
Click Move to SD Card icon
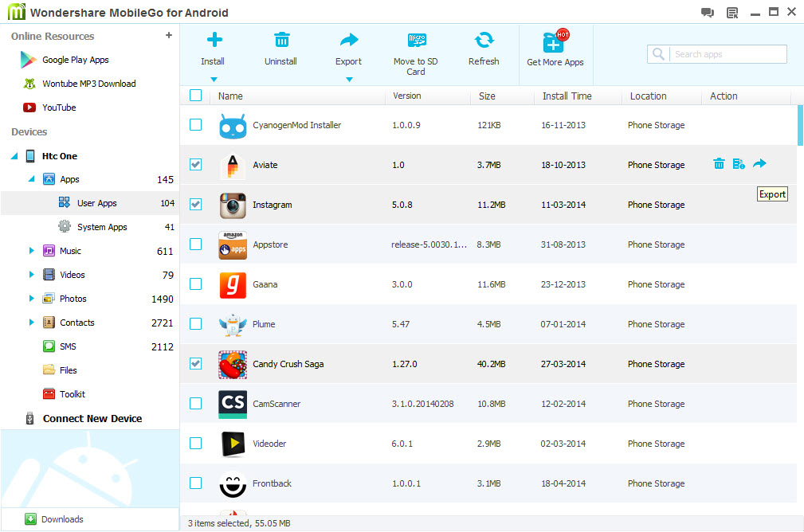417,40
